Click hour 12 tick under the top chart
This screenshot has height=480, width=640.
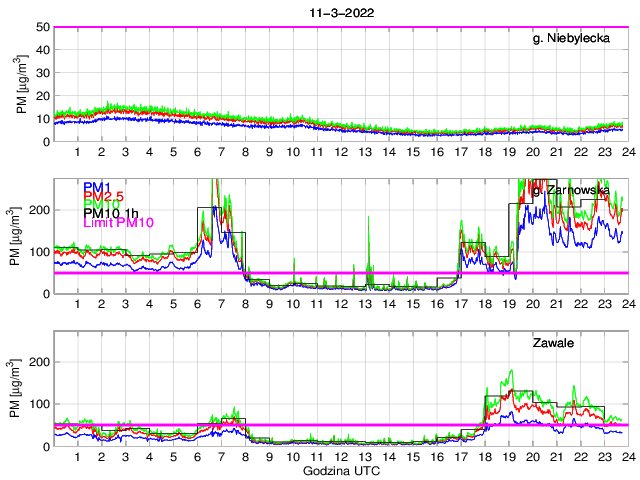341,152
